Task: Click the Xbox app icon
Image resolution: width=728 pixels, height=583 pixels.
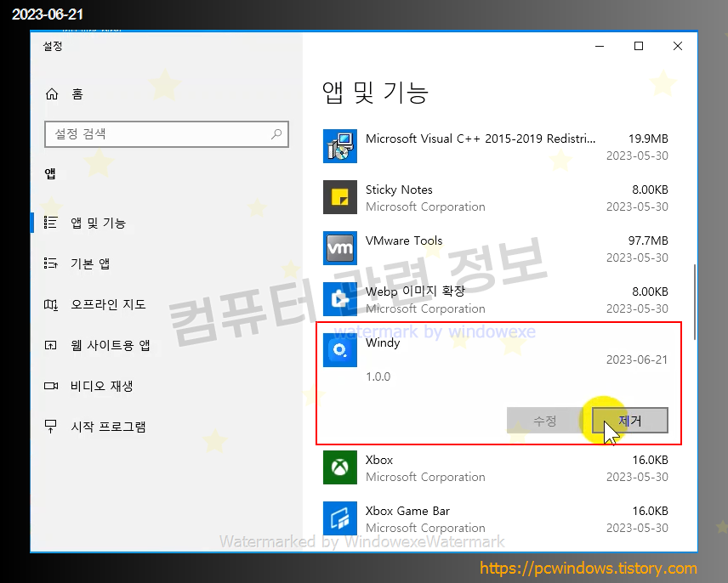Action: (x=340, y=467)
